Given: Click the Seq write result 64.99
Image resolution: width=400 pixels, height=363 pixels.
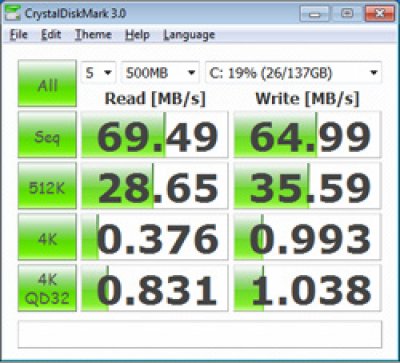Looking at the screenshot, I should coord(308,135).
